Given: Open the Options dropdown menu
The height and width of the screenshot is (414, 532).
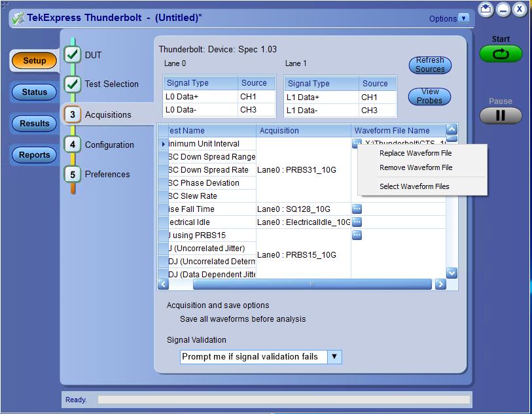Looking at the screenshot, I should (464, 18).
